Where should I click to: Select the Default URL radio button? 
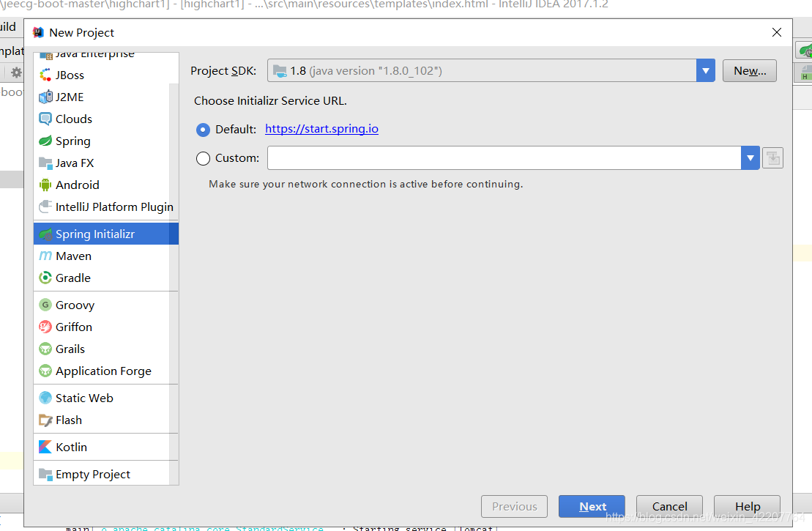(203, 130)
